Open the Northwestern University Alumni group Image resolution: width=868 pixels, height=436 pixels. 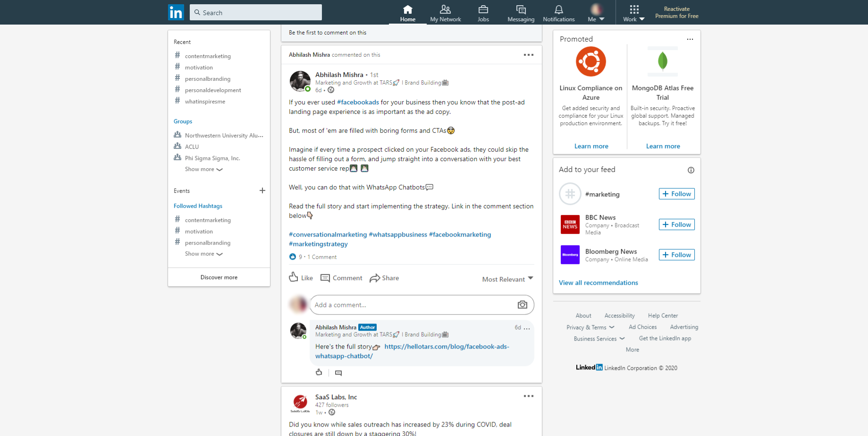point(224,136)
